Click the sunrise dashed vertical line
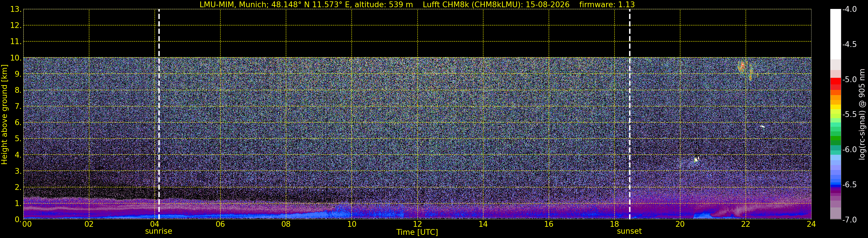This screenshot has width=868, height=238. pyautogui.click(x=159, y=114)
